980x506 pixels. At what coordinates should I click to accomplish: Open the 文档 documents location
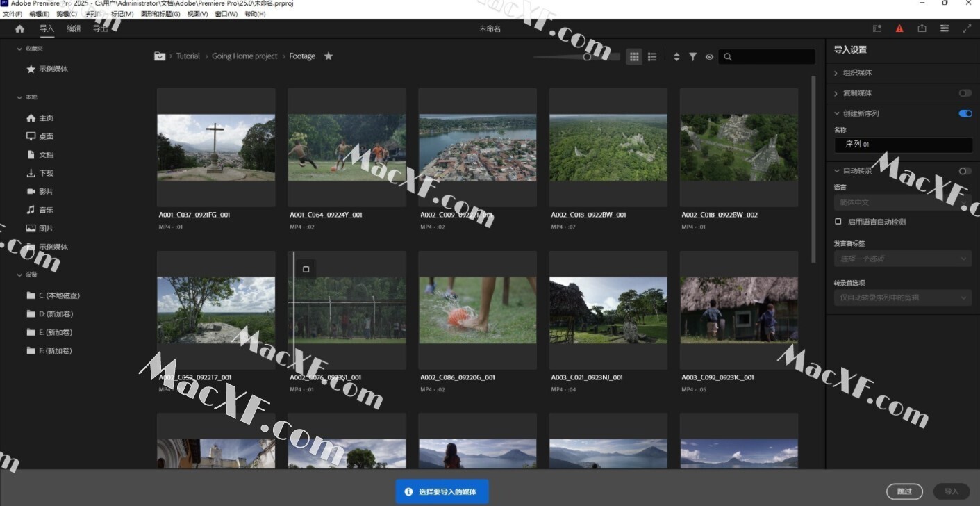pos(46,154)
